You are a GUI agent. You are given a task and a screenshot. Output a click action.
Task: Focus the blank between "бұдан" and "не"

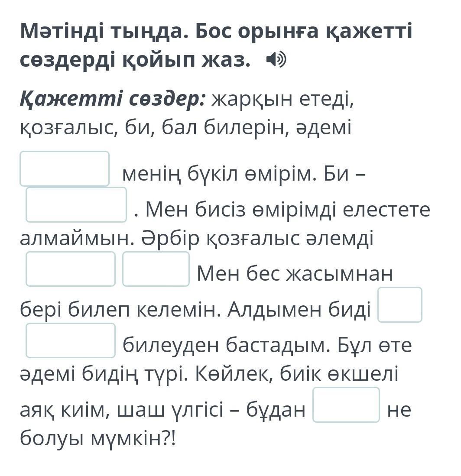click(x=346, y=405)
